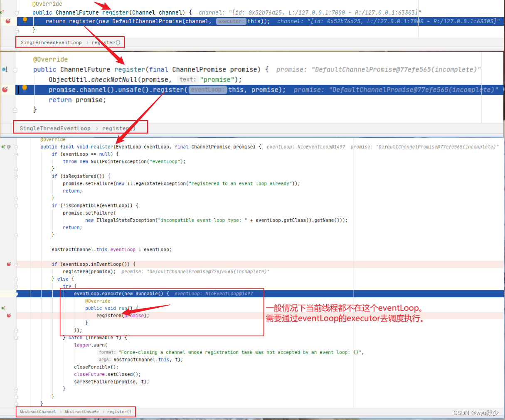
Task: Click 'ObjectUtil' in the code
Action: tap(68, 80)
